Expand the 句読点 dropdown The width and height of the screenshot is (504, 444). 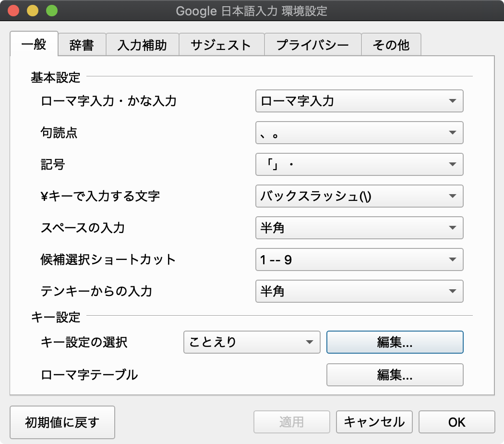coord(359,133)
